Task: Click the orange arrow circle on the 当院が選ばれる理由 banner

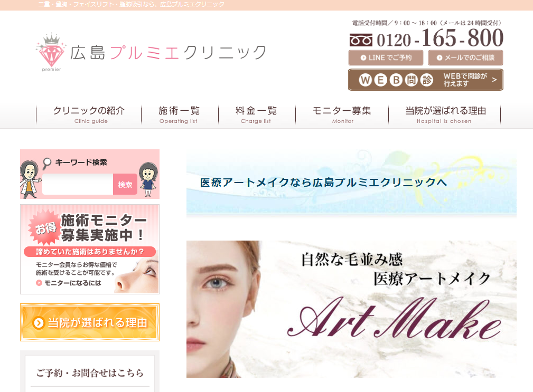Action: click(x=39, y=323)
